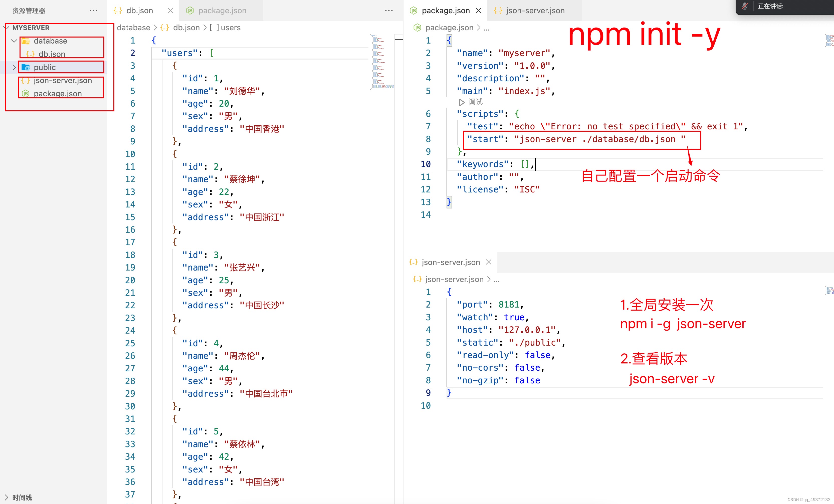Click the "start" script key in package.json
834x504 pixels.
click(x=485, y=139)
